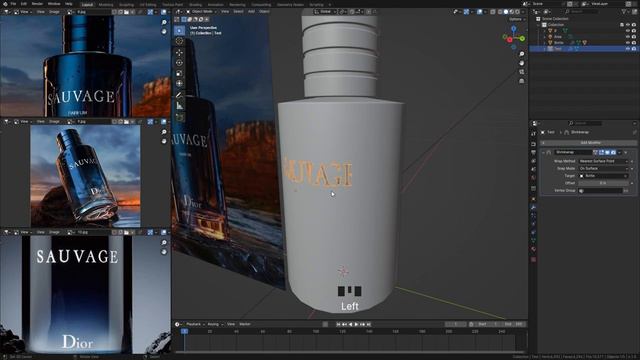Toggle Shrinkwrap modifier edit mode display

coord(602,152)
